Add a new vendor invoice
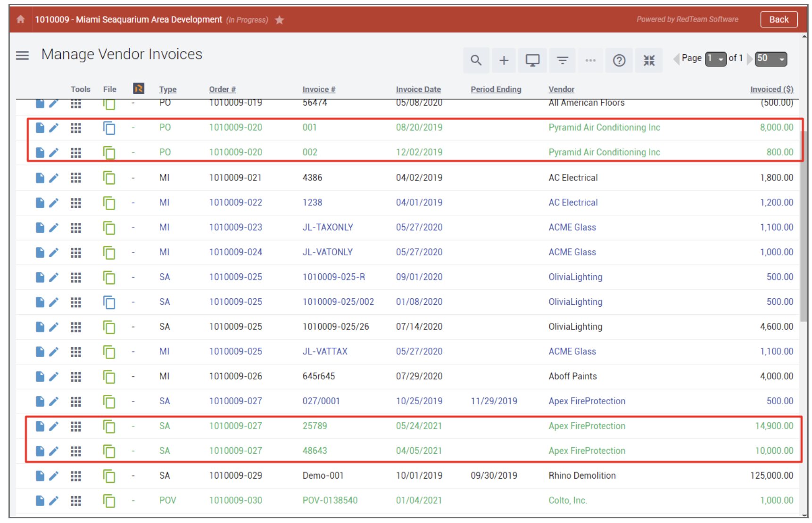This screenshot has width=812, height=523. (x=504, y=60)
